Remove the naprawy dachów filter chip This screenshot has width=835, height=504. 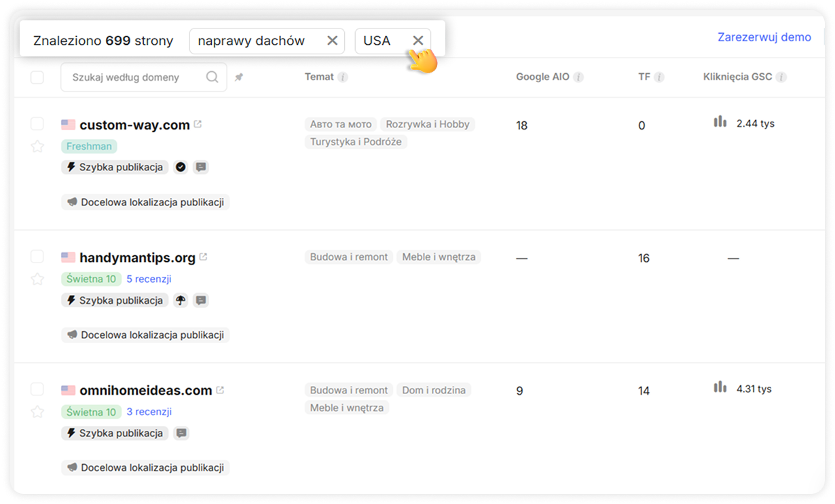pos(332,41)
